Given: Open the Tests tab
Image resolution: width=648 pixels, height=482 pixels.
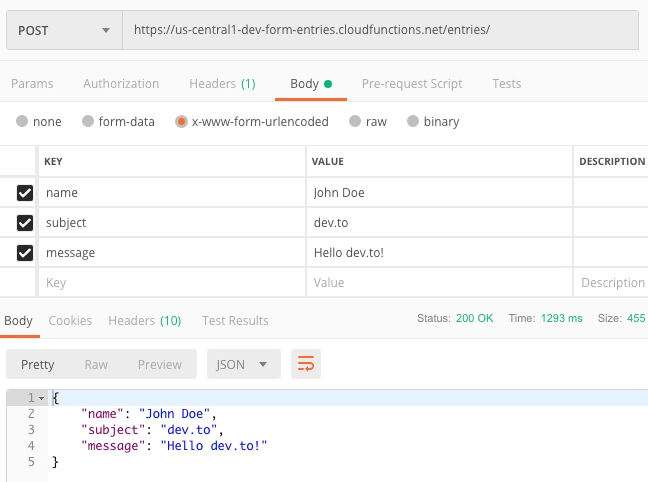Looking at the screenshot, I should point(507,84).
